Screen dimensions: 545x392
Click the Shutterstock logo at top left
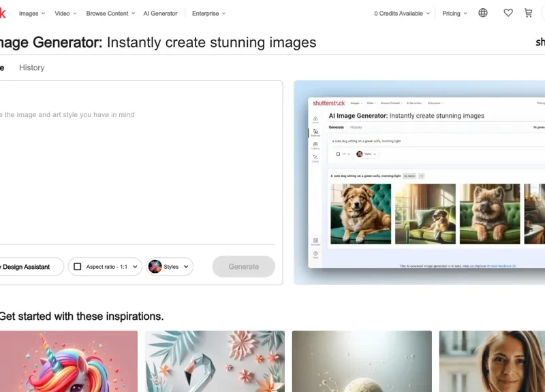click(x=2, y=13)
